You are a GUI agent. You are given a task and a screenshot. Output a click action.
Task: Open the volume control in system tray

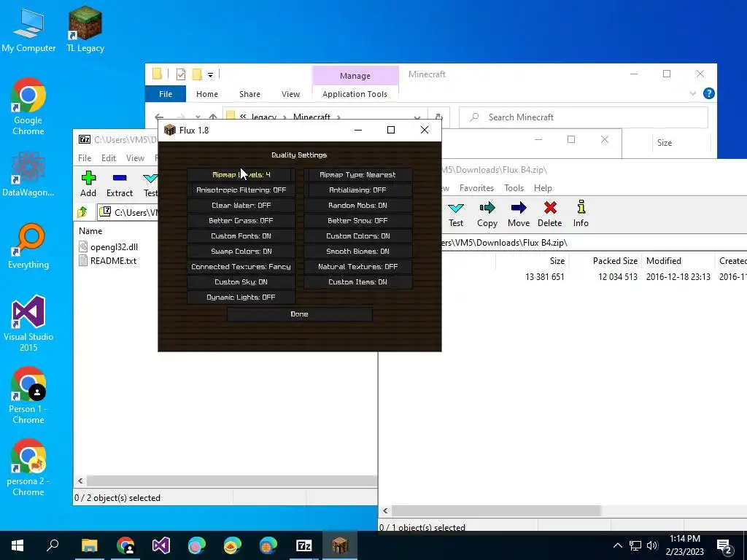point(652,545)
